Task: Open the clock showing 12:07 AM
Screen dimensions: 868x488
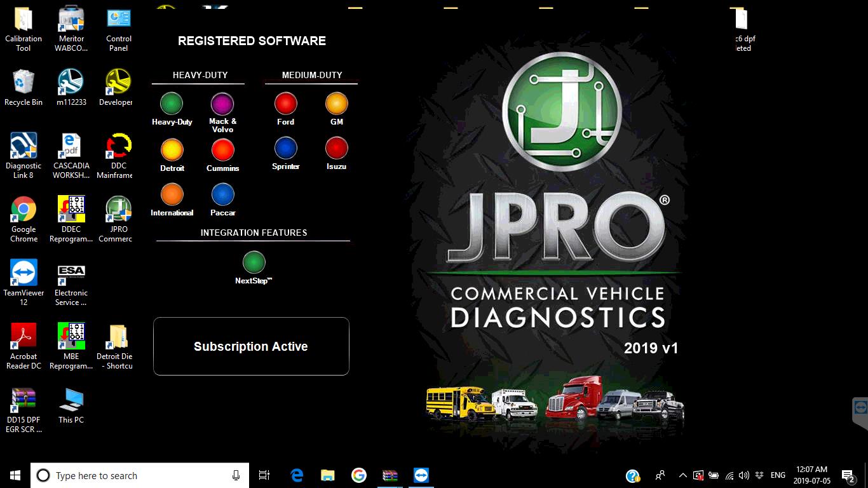Action: pyautogui.click(x=812, y=475)
